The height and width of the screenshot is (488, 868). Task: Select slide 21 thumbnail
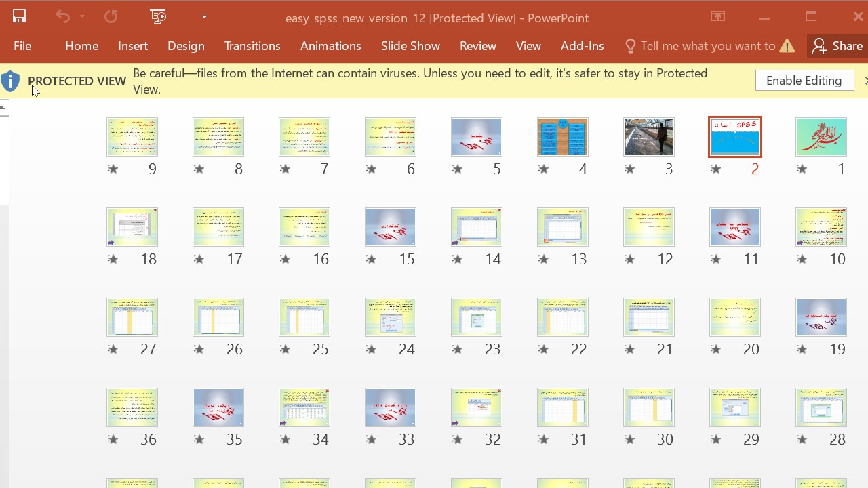tap(648, 317)
